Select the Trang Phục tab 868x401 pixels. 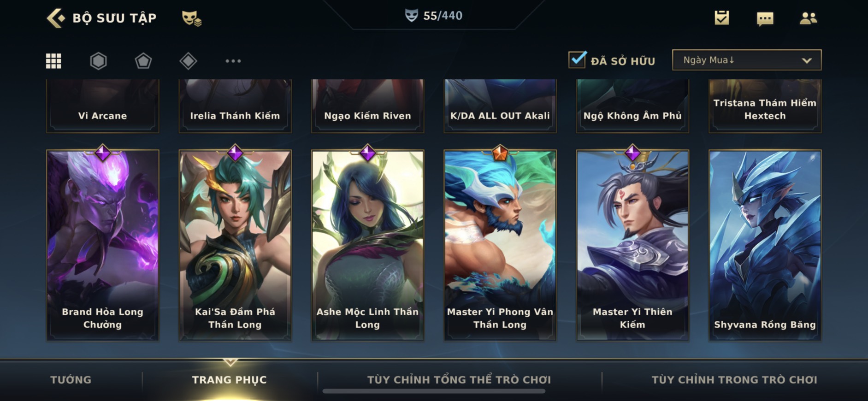click(x=229, y=380)
